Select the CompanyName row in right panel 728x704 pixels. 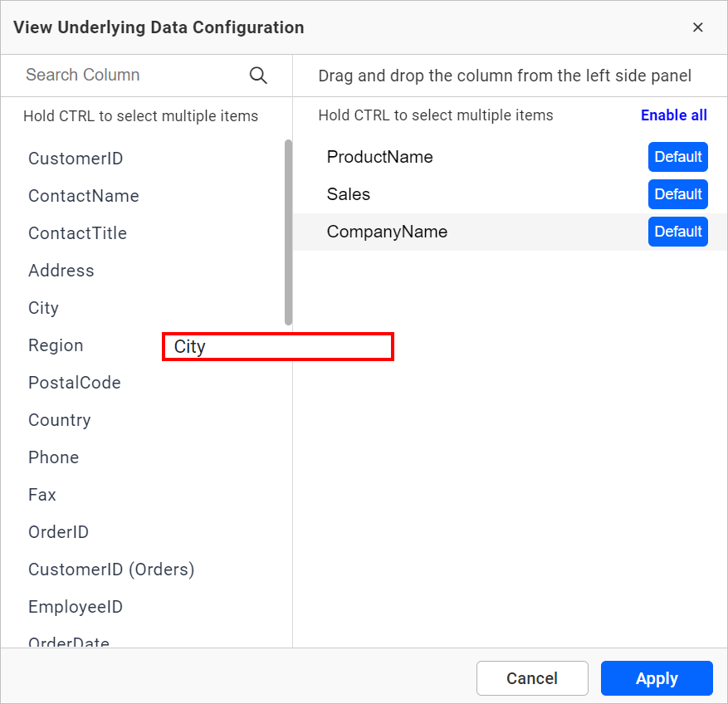pyautogui.click(x=388, y=232)
